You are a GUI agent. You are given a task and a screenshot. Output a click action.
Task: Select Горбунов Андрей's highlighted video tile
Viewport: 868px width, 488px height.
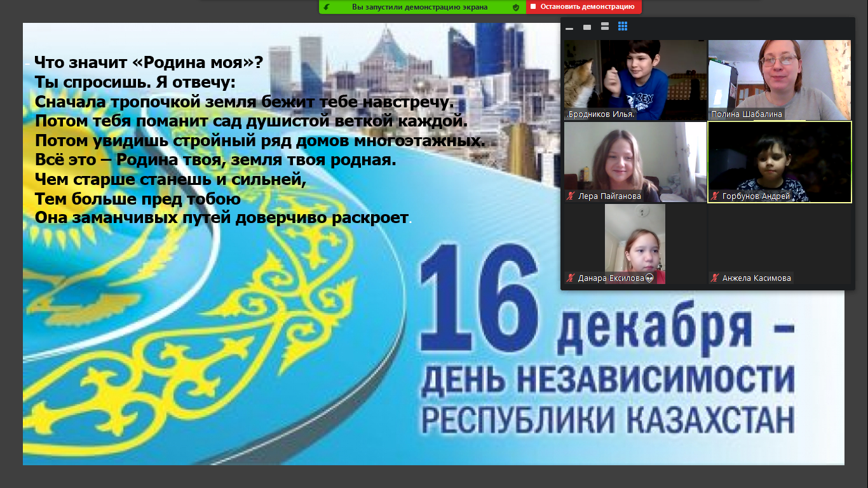[780, 162]
